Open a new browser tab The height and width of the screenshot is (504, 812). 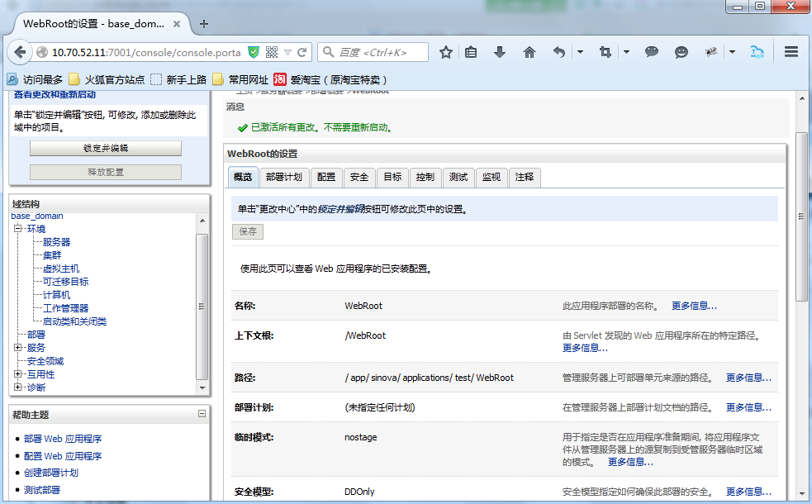(204, 24)
